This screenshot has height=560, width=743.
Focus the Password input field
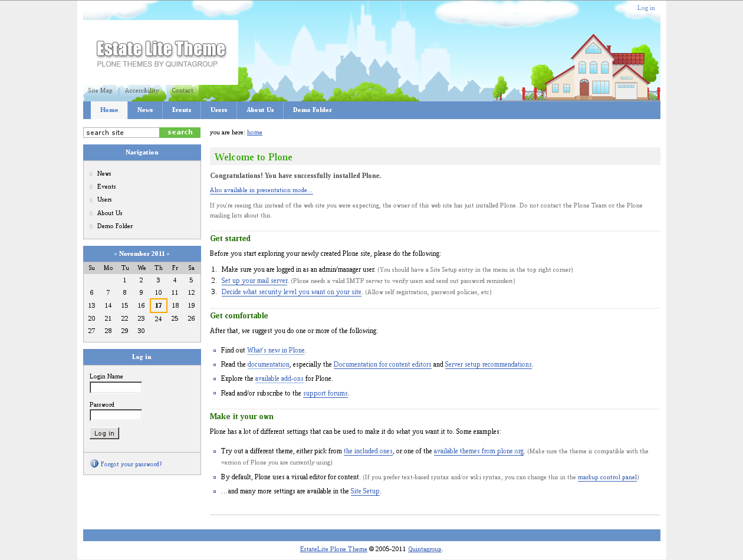point(116,415)
